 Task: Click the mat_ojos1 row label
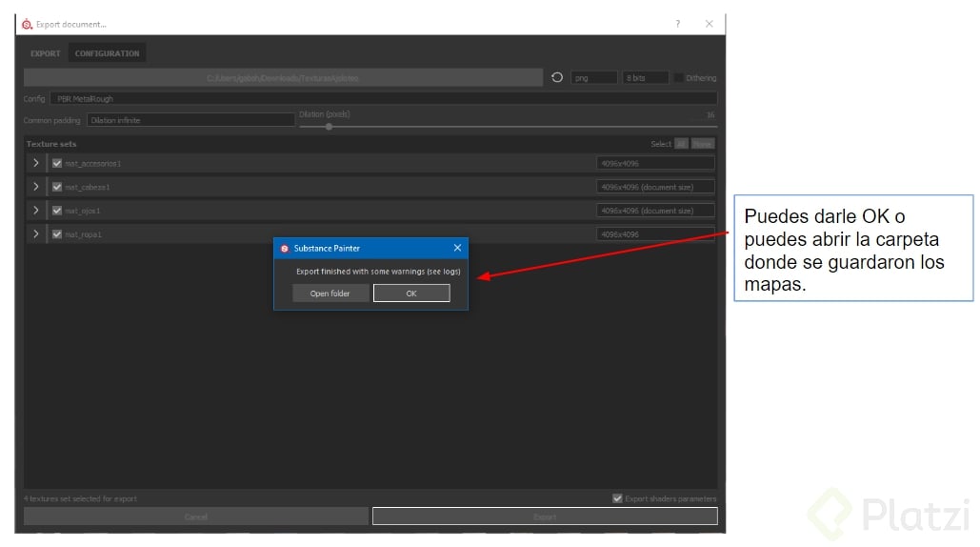(83, 211)
